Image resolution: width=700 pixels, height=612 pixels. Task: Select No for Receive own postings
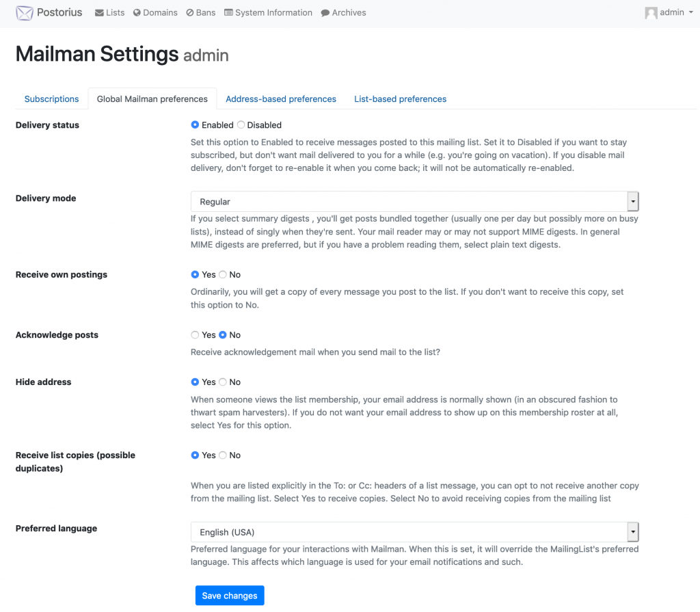(223, 275)
